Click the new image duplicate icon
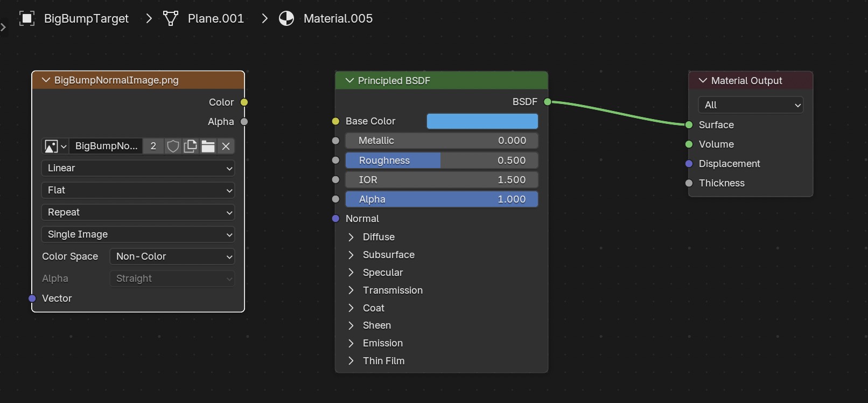Image resolution: width=868 pixels, height=403 pixels. [190, 146]
